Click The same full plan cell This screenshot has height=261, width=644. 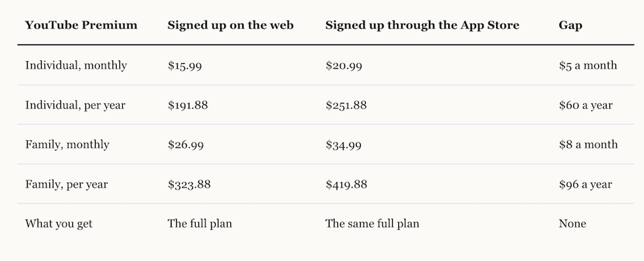point(372,224)
